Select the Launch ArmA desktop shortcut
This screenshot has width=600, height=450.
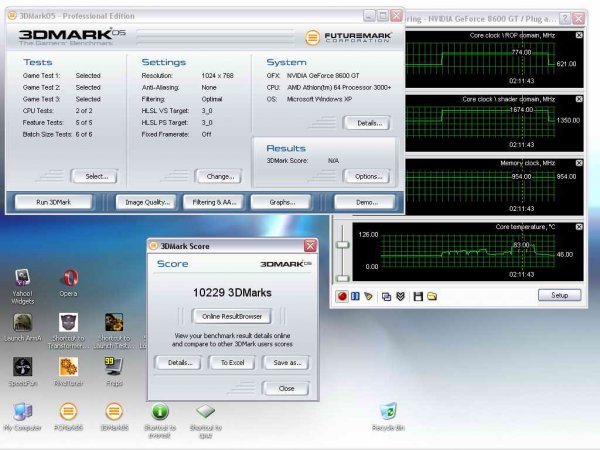pos(22,328)
